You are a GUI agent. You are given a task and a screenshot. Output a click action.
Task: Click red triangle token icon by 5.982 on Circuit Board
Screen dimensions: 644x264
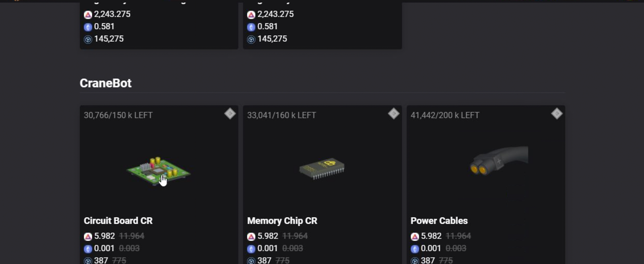[88, 236]
